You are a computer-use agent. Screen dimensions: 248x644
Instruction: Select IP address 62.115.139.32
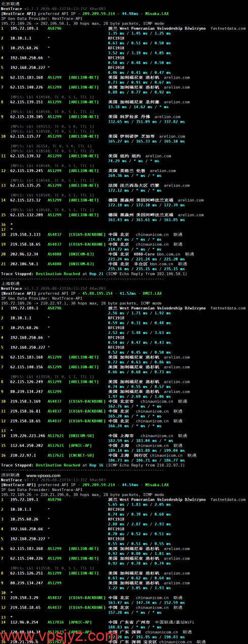[x=25, y=156]
